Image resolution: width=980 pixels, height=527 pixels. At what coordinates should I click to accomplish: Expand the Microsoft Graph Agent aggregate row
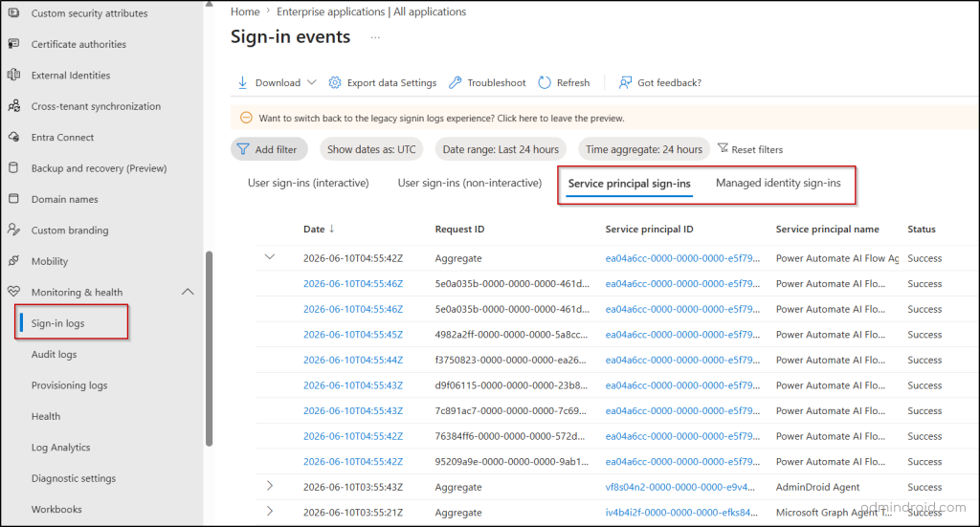(270, 511)
